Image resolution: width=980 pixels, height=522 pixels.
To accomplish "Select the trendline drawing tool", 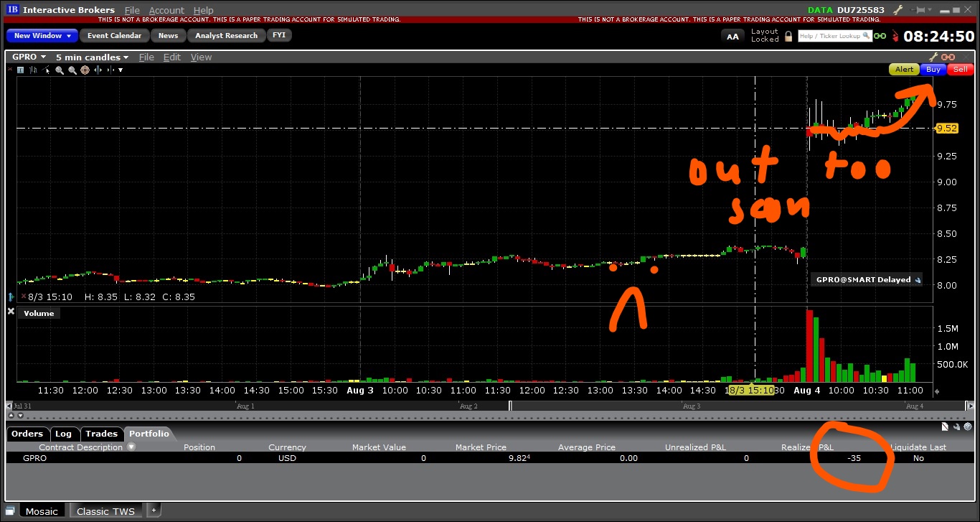I will point(47,70).
